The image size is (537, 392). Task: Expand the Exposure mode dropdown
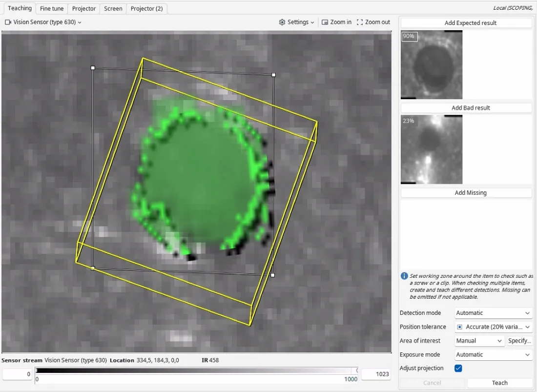(494, 355)
